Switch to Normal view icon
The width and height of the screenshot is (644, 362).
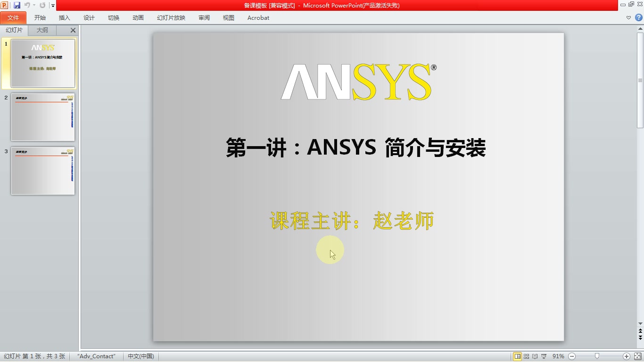(518, 356)
